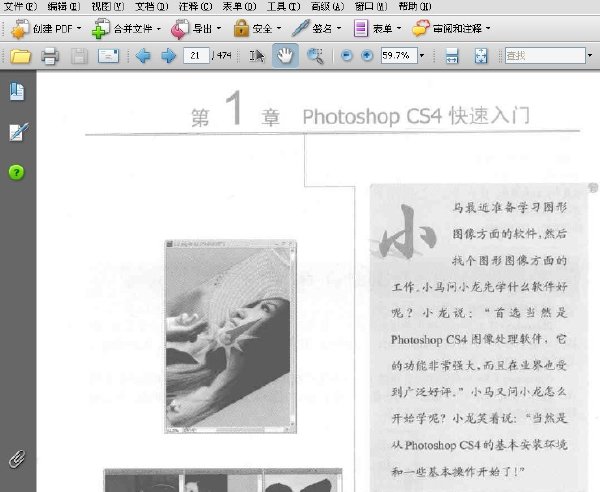Open the Signatures panel in sidebar

coord(18,132)
